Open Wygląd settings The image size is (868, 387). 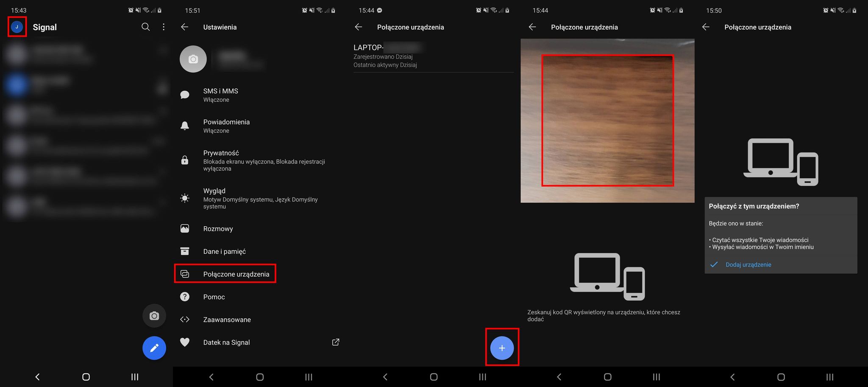(x=260, y=198)
